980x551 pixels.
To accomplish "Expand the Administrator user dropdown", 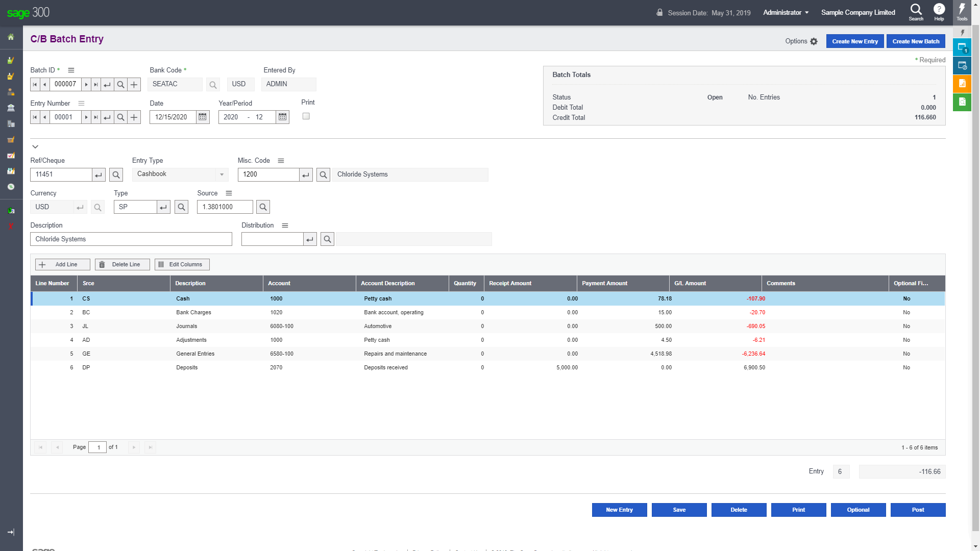I will (x=786, y=12).
